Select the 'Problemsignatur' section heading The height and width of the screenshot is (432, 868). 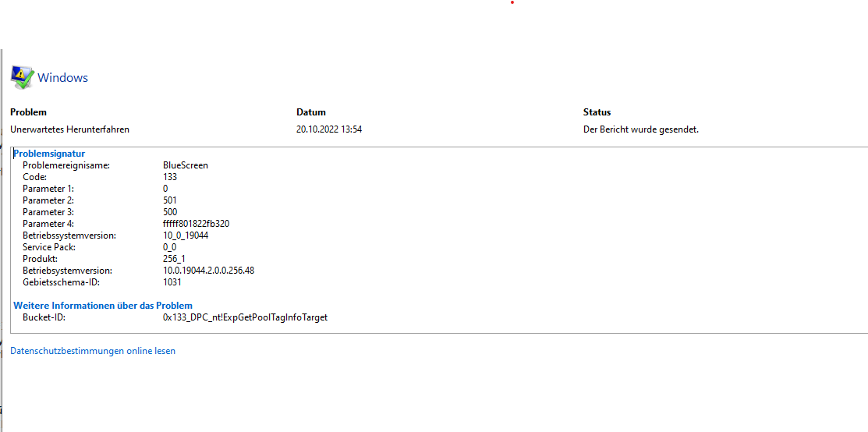[49, 154]
